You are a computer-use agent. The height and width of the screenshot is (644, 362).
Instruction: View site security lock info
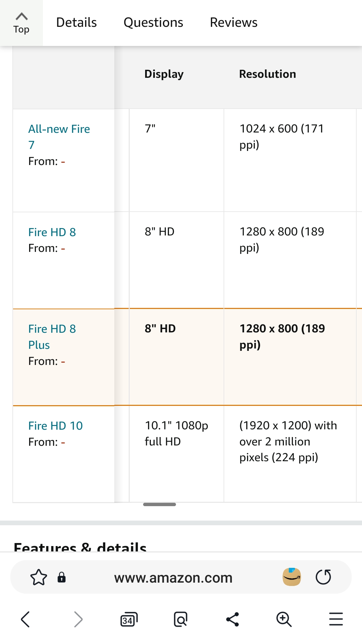coord(62,577)
